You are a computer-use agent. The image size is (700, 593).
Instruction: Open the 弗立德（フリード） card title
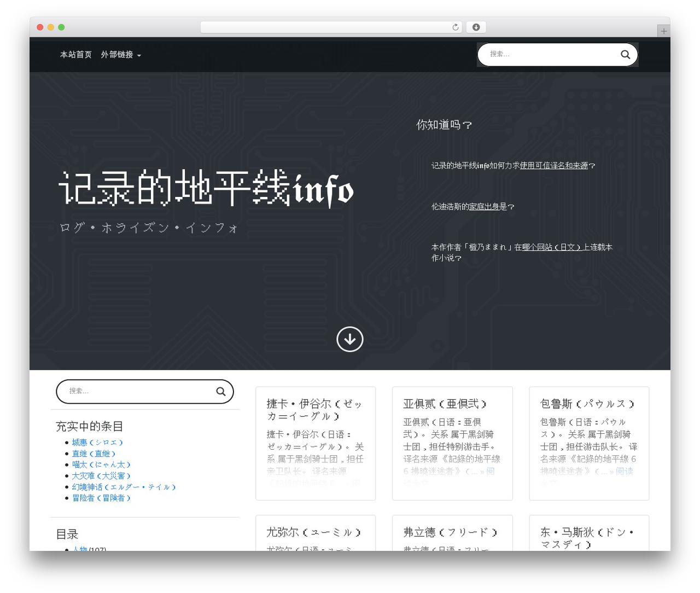451,532
